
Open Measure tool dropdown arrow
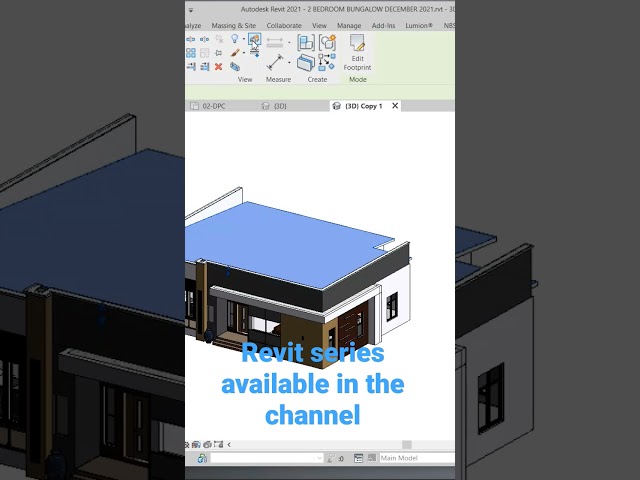coord(289,62)
